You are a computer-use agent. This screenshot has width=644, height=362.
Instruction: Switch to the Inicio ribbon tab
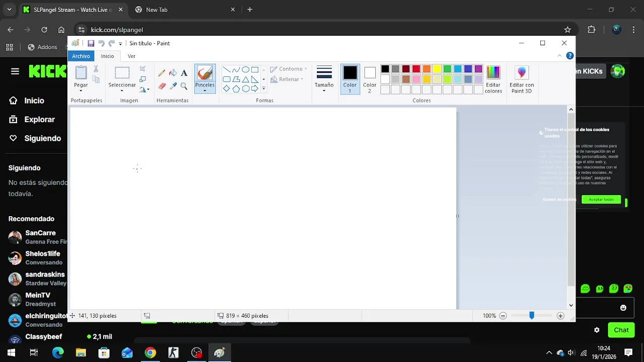click(x=107, y=56)
